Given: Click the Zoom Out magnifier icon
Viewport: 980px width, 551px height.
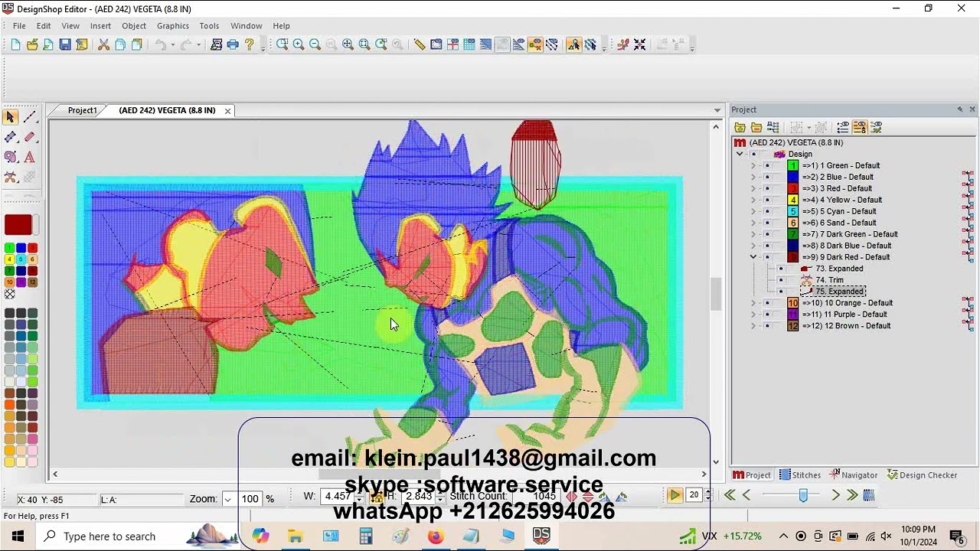Looking at the screenshot, I should tap(315, 45).
